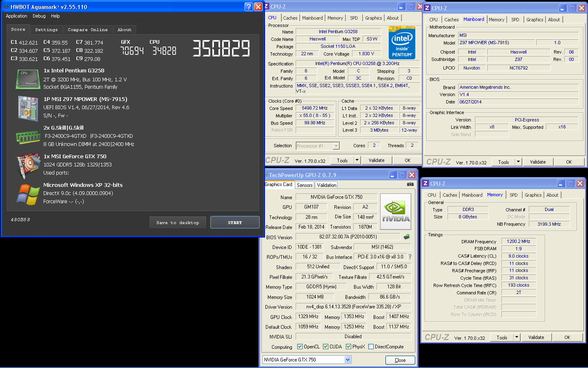Click the BIOS Date value 06/27/2014 in CPU-Z
This screenshot has width=588, height=368.
tap(519, 102)
